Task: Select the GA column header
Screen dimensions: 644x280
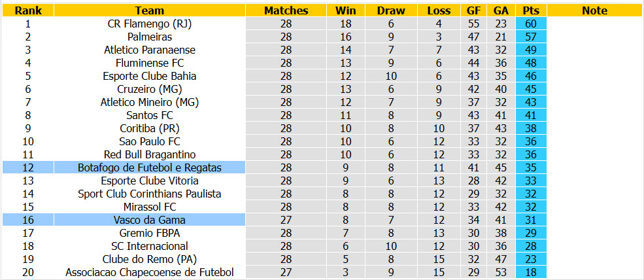Action: (501, 10)
